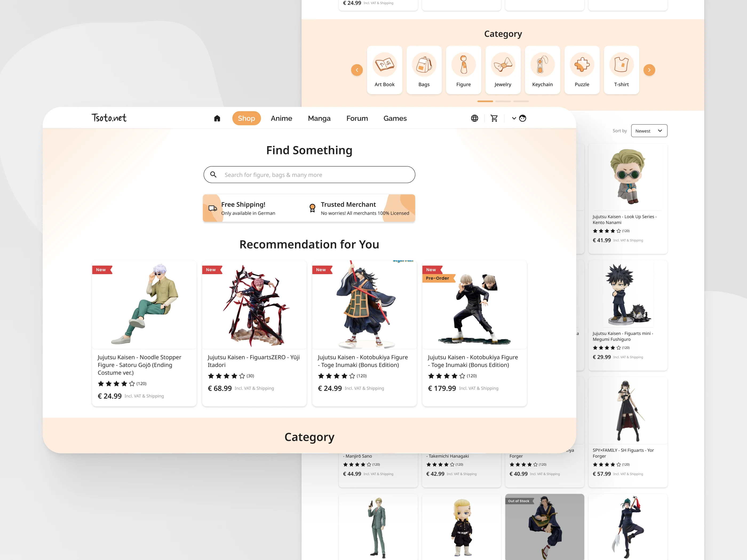Click the user avatar face icon
The height and width of the screenshot is (560, 747).
tap(522, 118)
